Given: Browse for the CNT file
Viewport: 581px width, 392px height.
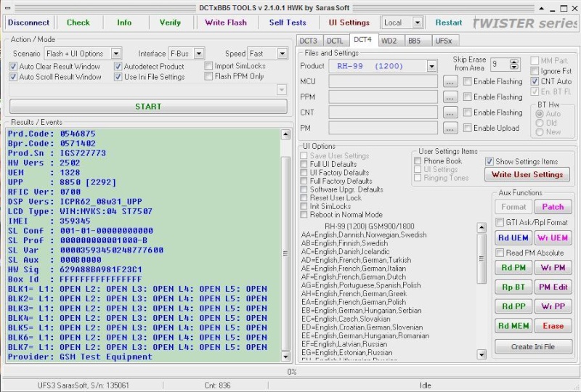Looking at the screenshot, I should [x=450, y=113].
